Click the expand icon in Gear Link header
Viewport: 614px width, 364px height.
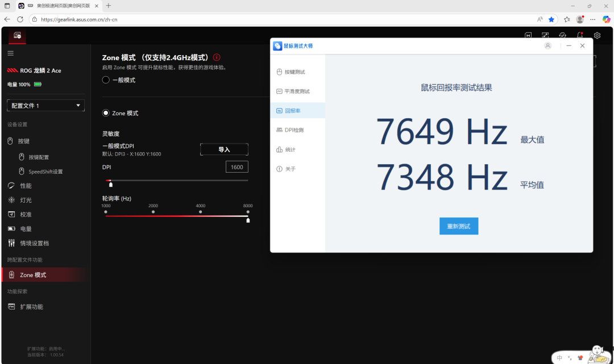[545, 35]
